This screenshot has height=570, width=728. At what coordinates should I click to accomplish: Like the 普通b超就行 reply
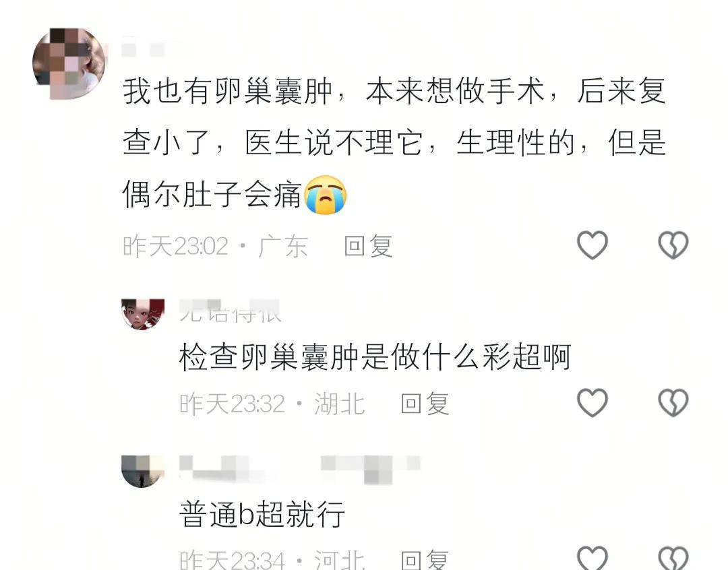(592, 557)
